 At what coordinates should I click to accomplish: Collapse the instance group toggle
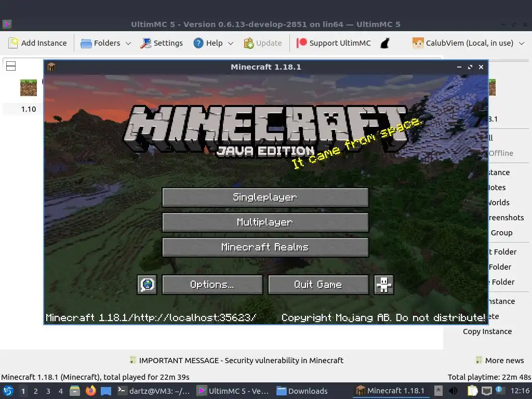click(x=11, y=66)
